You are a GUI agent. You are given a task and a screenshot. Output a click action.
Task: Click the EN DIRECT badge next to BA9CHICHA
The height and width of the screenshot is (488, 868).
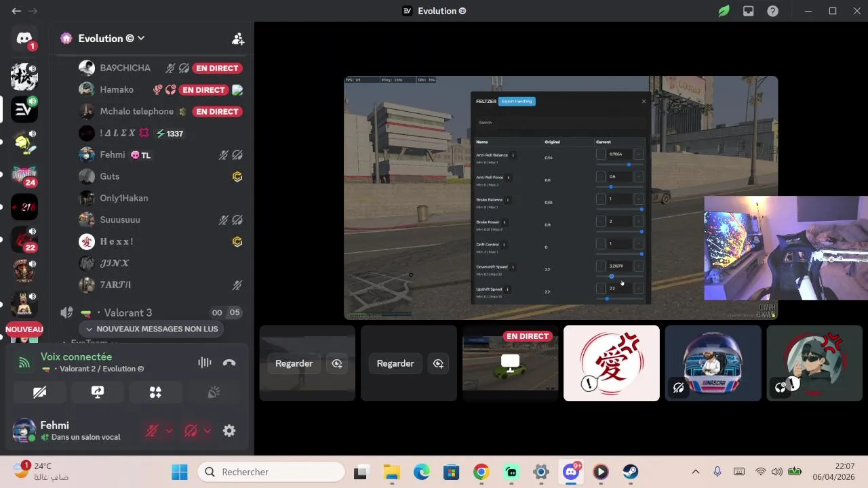pyautogui.click(x=218, y=68)
